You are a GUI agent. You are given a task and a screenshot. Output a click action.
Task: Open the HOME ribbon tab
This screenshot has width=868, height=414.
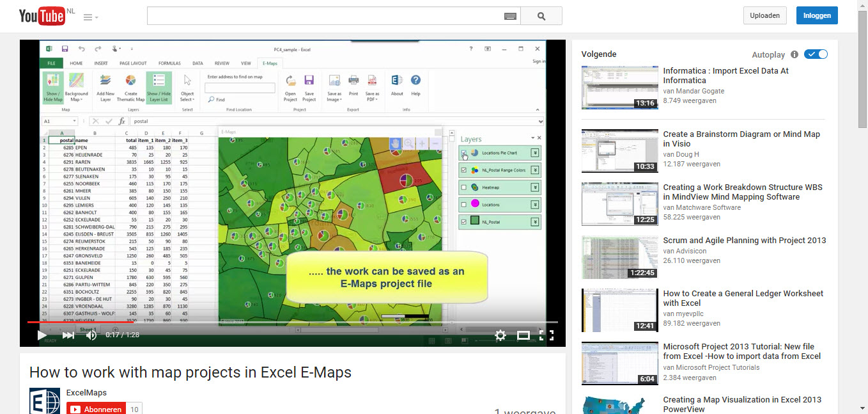click(x=76, y=63)
